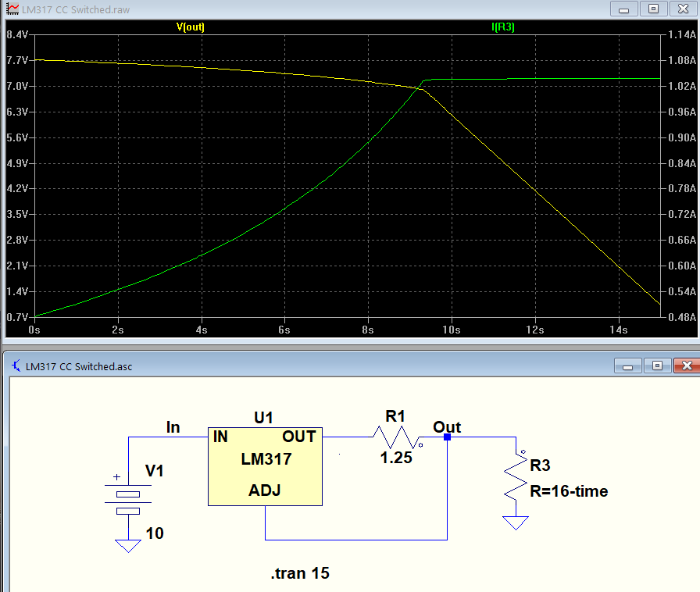Click the '0.78A' current axis label
Viewport: 700px width, 592px height.
point(682,188)
